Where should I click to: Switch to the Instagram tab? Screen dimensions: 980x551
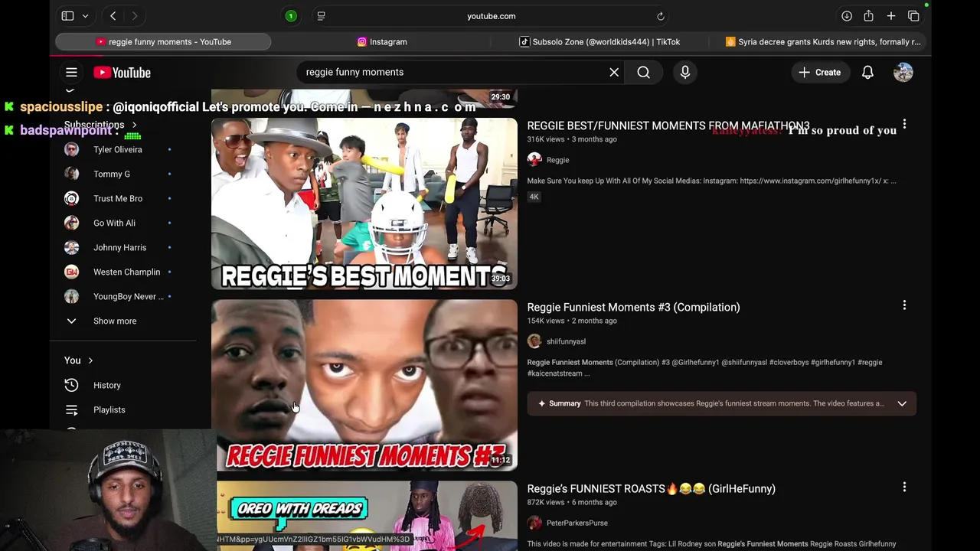pos(383,42)
